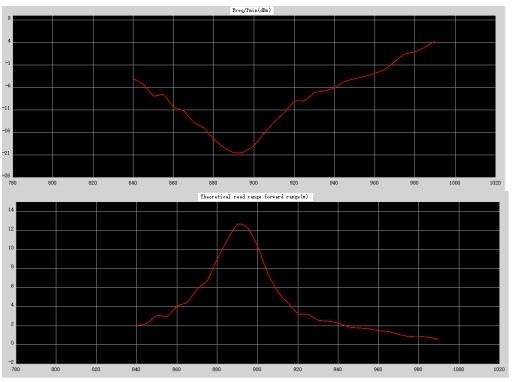
Task: Click the 920 x-axis label under the bottom chart
Action: pos(297,369)
